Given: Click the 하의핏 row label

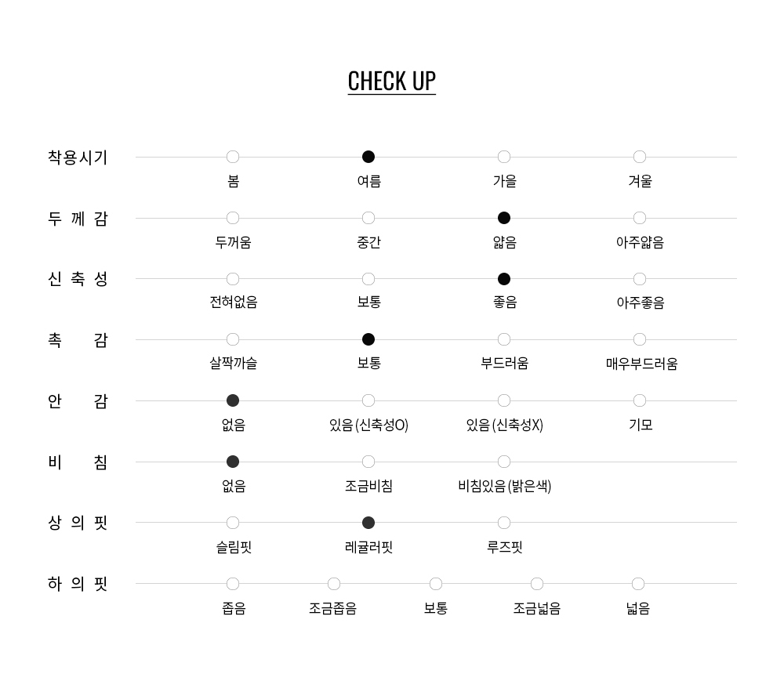Looking at the screenshot, I should pos(77,584).
